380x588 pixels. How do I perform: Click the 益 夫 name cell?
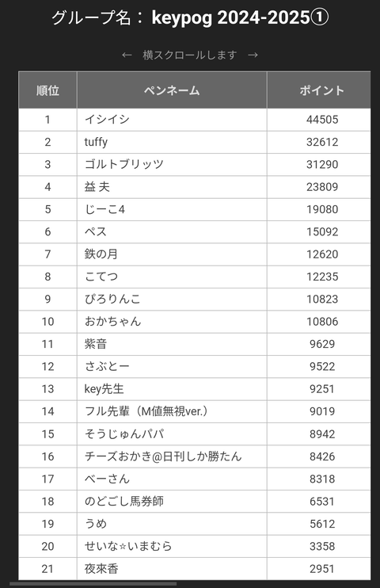172,187
